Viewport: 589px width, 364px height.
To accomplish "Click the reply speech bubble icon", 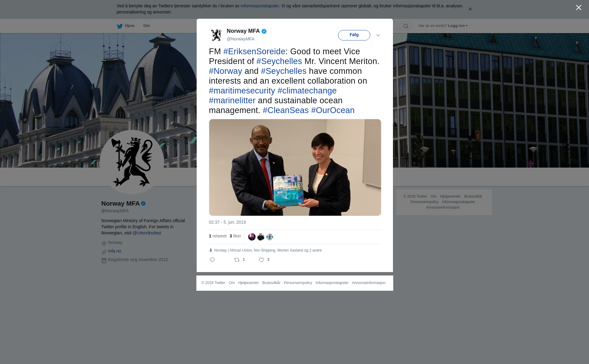I will click(x=212, y=260).
